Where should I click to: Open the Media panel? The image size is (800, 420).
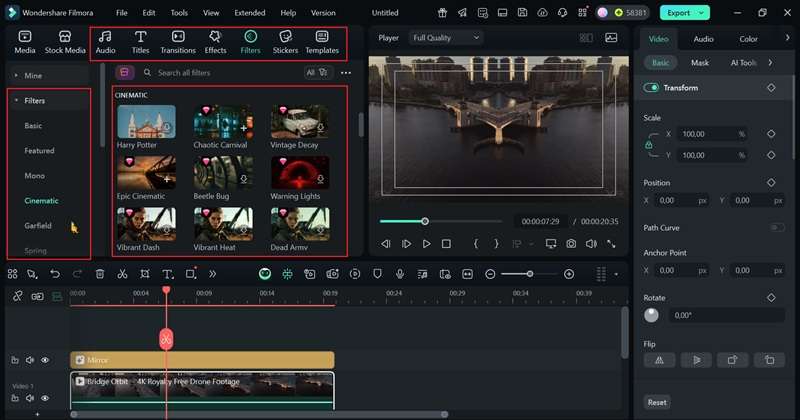tap(24, 42)
